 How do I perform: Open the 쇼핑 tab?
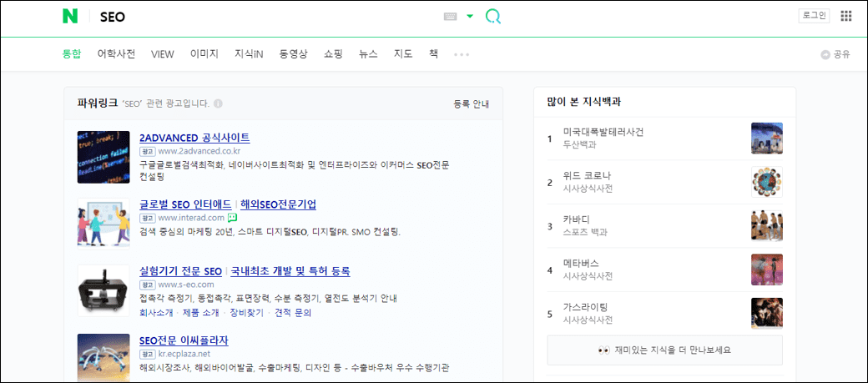coord(333,54)
